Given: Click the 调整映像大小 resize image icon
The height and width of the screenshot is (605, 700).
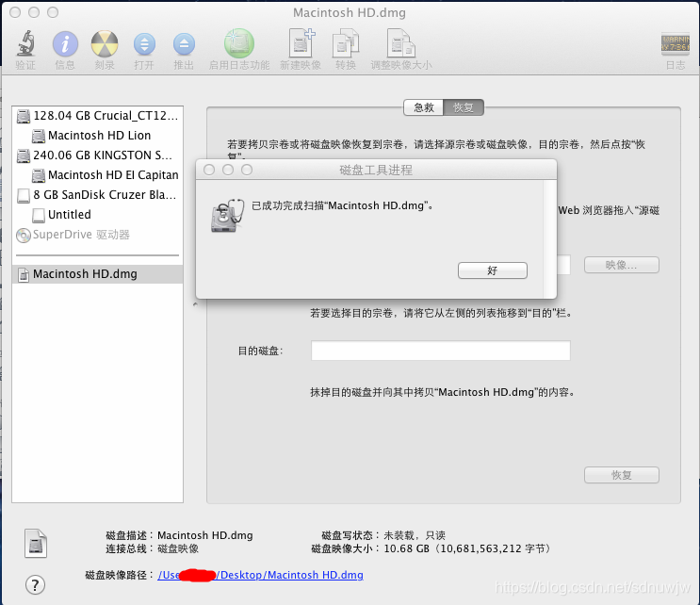Looking at the screenshot, I should click(x=401, y=43).
